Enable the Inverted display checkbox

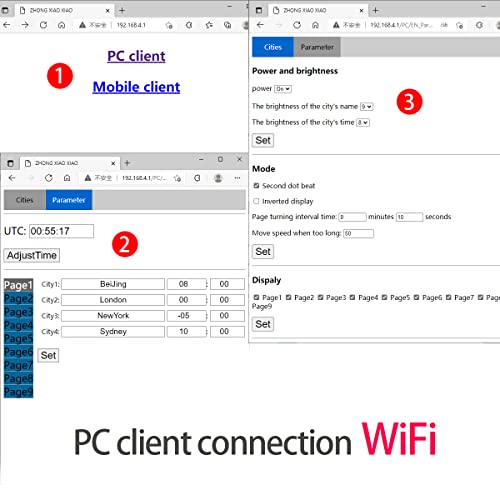tap(256, 201)
